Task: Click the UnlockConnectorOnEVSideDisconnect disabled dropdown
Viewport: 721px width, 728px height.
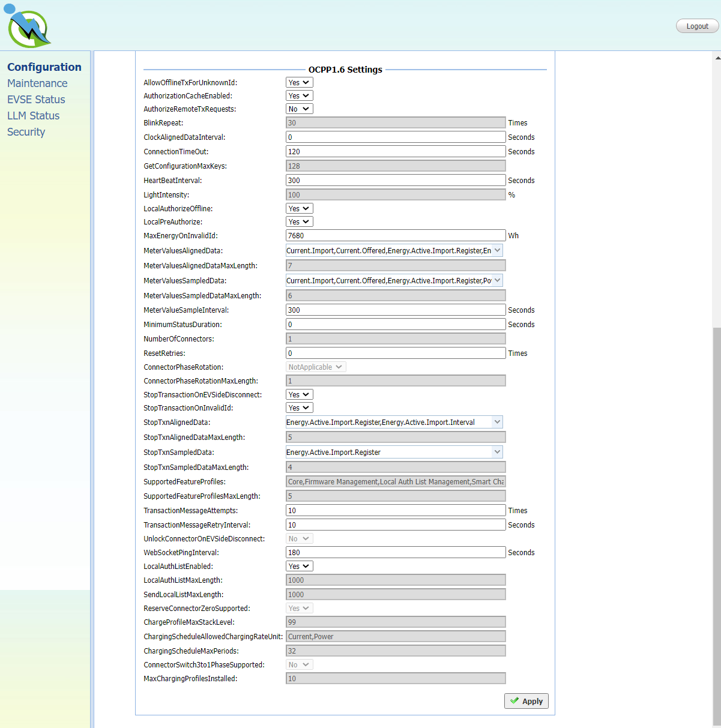Action: click(x=300, y=539)
